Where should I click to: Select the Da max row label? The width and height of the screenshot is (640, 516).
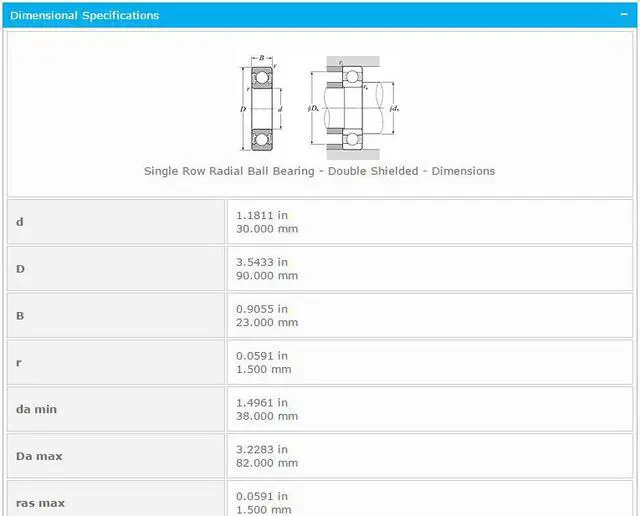[39, 456]
